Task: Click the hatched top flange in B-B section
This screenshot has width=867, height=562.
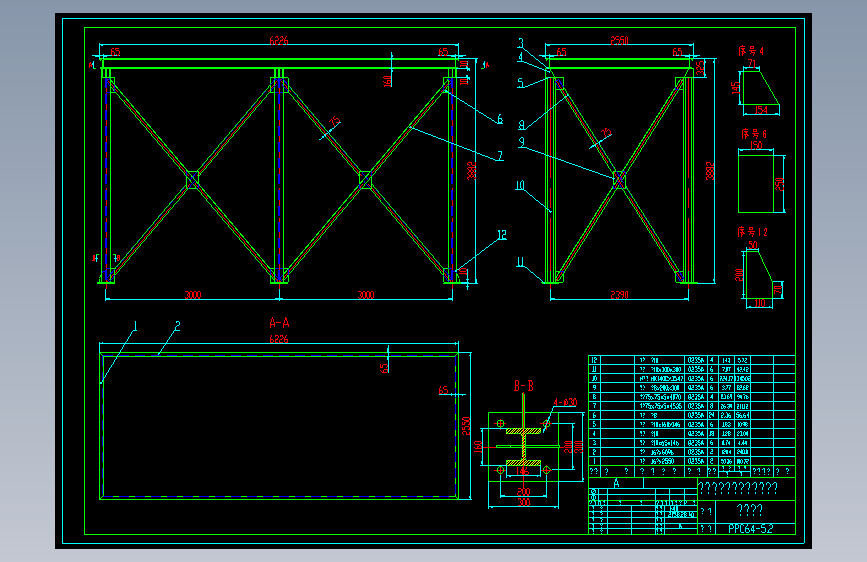Action: click(523, 431)
